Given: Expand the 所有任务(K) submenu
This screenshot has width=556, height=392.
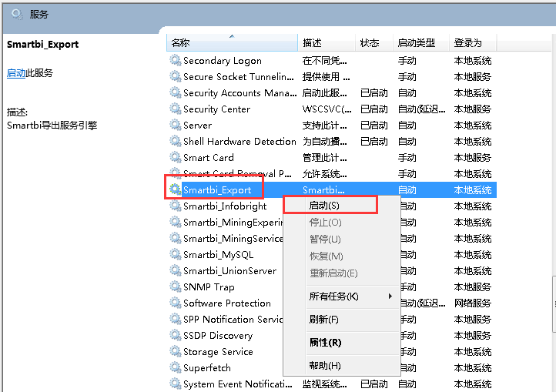Looking at the screenshot, I should (x=342, y=297).
